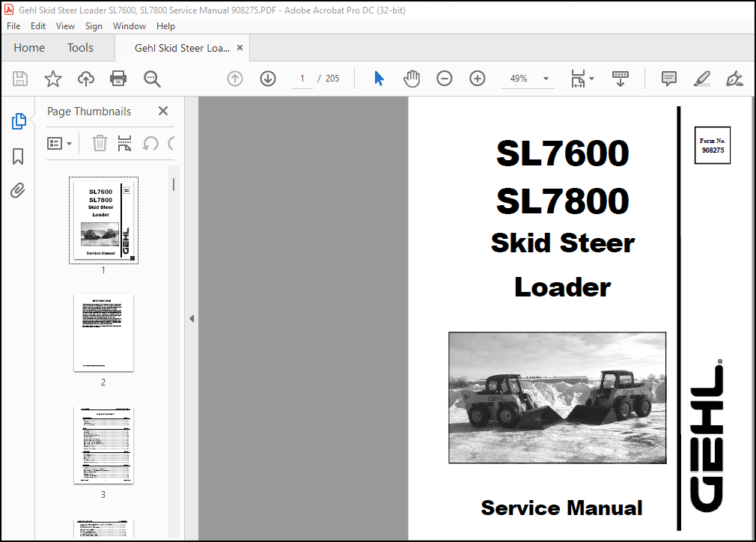The width and height of the screenshot is (756, 542).
Task: Collapse the navigation pane arrow
Action: click(x=192, y=318)
